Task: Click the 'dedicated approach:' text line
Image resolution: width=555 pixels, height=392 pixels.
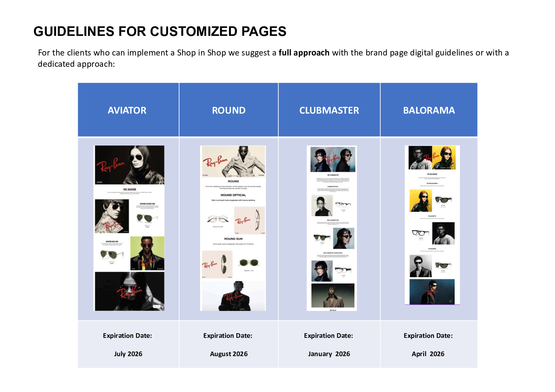Action: (x=76, y=64)
